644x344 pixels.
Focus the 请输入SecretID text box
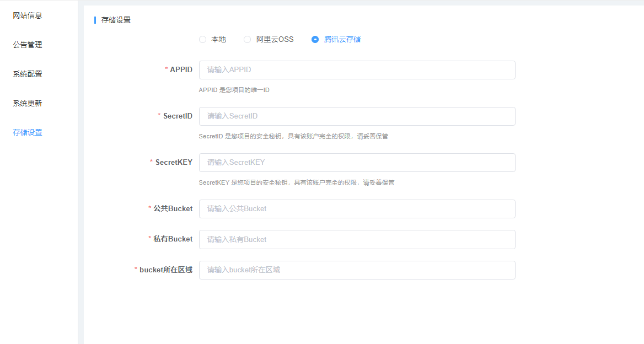pos(357,116)
